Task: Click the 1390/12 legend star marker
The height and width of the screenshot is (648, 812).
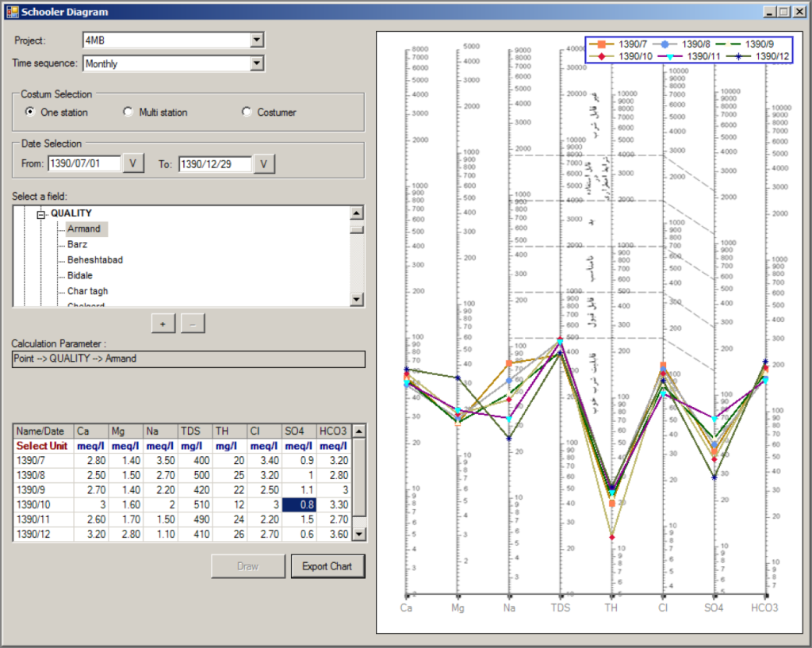Action: [738, 57]
